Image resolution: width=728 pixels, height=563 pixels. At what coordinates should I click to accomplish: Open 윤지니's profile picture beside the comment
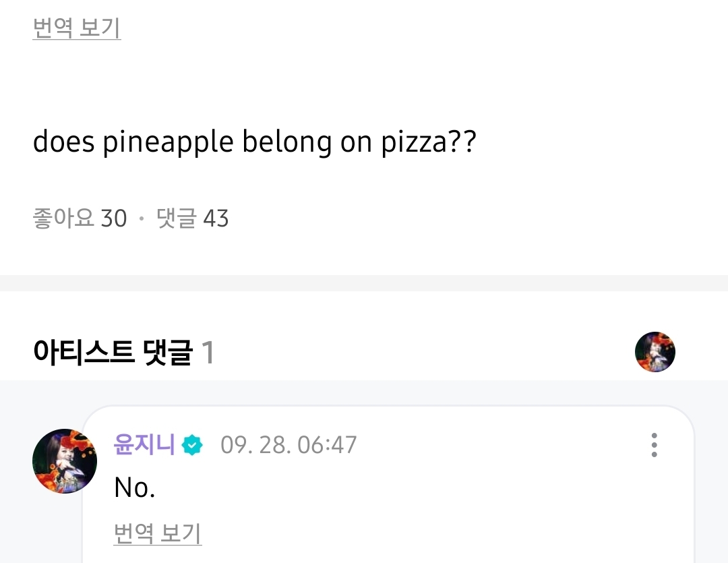[64, 461]
